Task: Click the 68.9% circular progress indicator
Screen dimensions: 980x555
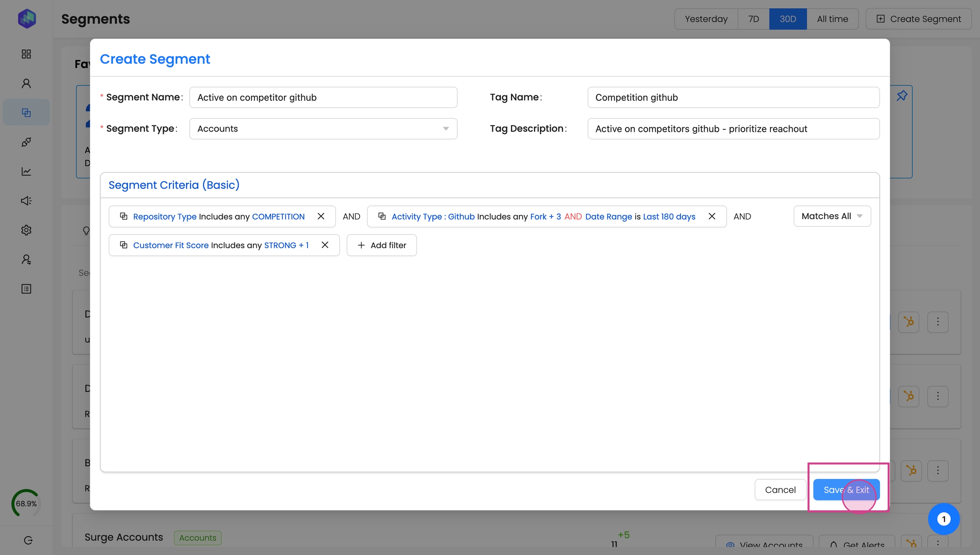Action: 26,504
